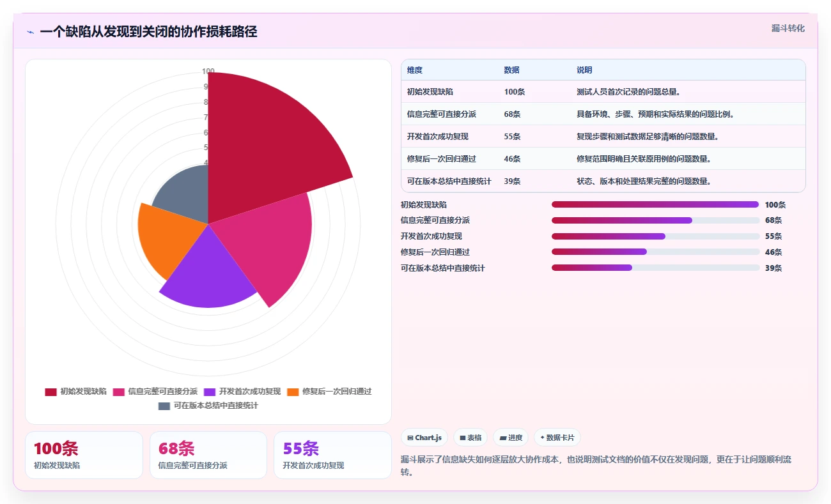Open the 68条 信息完整可直接分派 data card
Screen dimensions: 831x504
208,455
